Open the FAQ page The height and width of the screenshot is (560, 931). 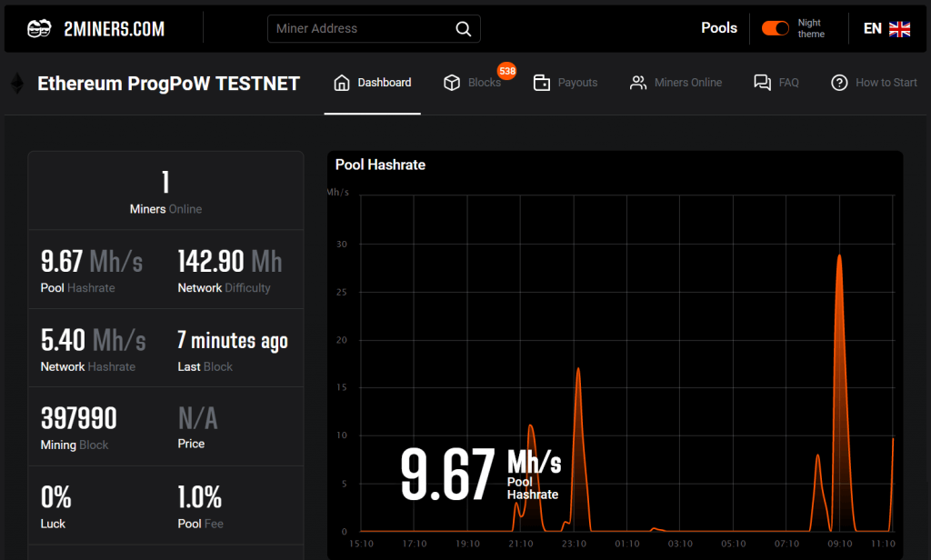787,82
